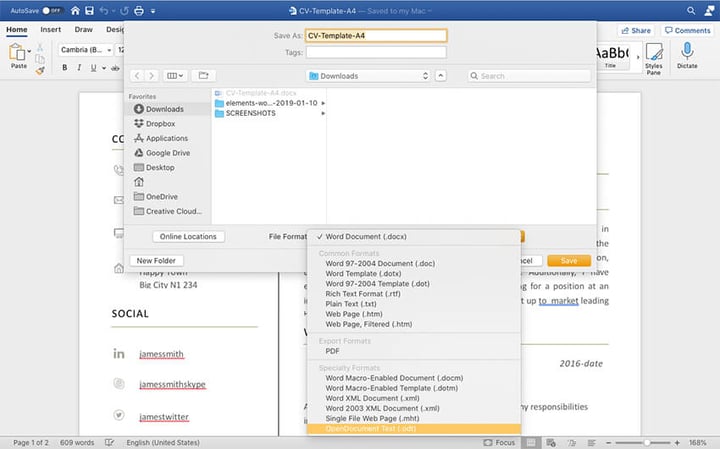
Task: Click the Save disk icon in the title bar
Action: [90, 11]
